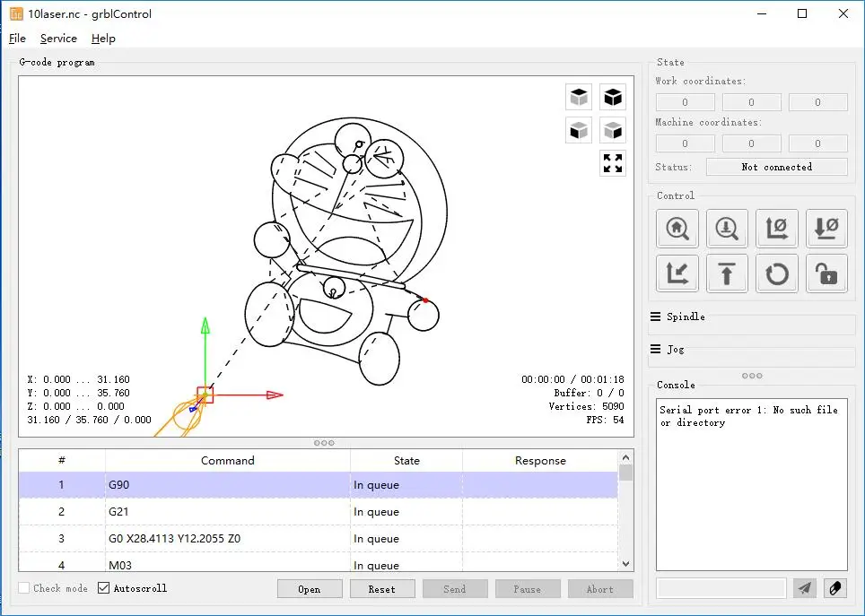Image resolution: width=865 pixels, height=616 pixels.
Task: Switch to the isometric cube view
Action: 579,97
